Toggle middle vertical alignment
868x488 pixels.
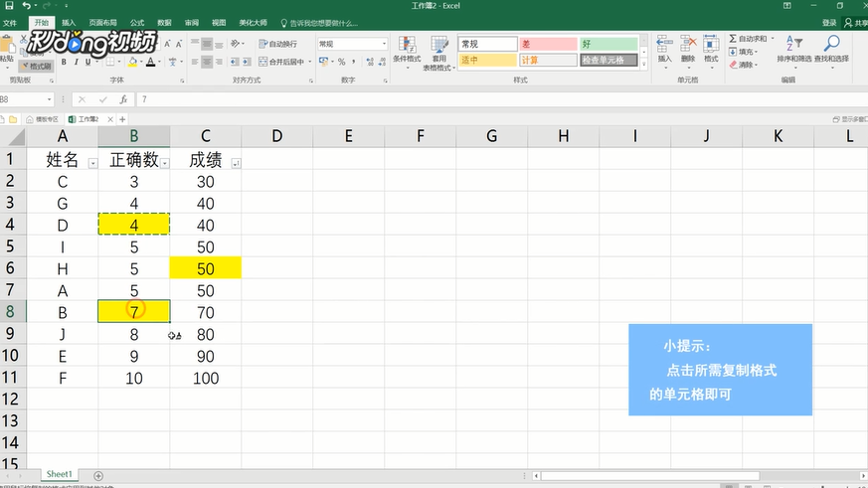207,44
